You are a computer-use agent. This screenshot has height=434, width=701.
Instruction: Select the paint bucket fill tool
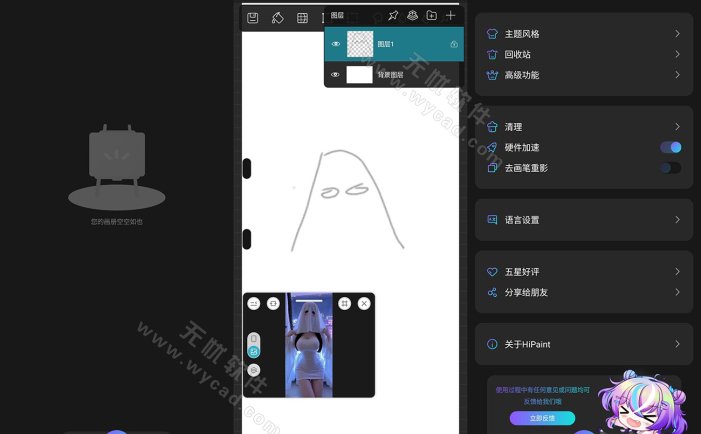(x=278, y=18)
